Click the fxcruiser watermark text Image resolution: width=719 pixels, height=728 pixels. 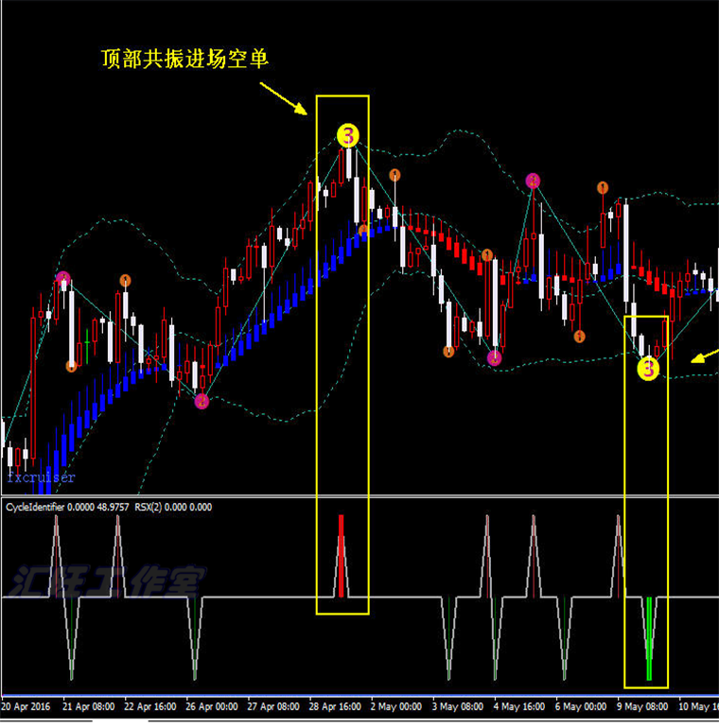[x=41, y=477]
